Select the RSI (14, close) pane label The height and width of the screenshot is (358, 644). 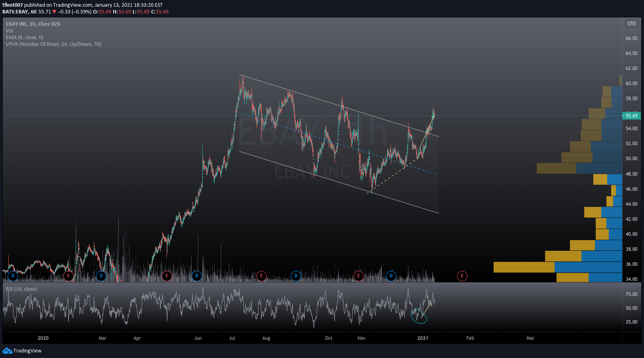coord(21,289)
